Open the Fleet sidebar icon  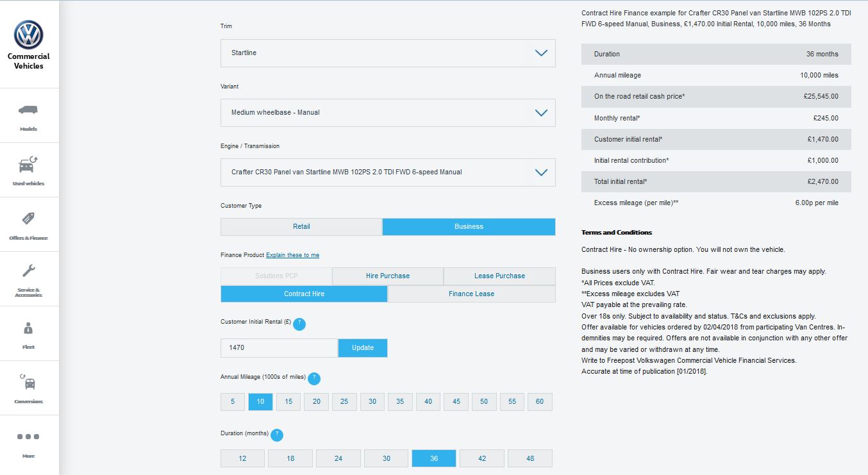click(28, 328)
